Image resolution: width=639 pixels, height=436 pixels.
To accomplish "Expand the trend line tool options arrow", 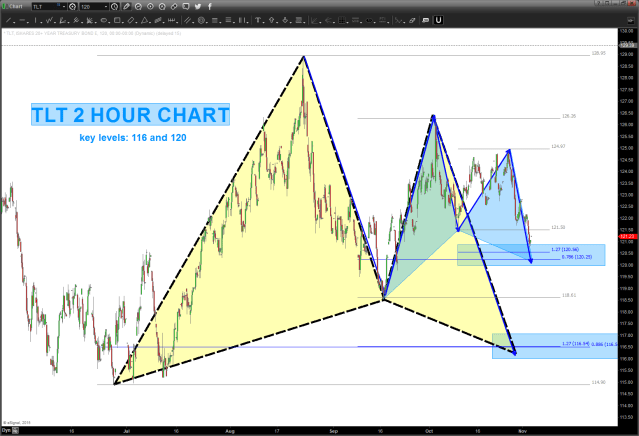I will pyautogui.click(x=14, y=22).
